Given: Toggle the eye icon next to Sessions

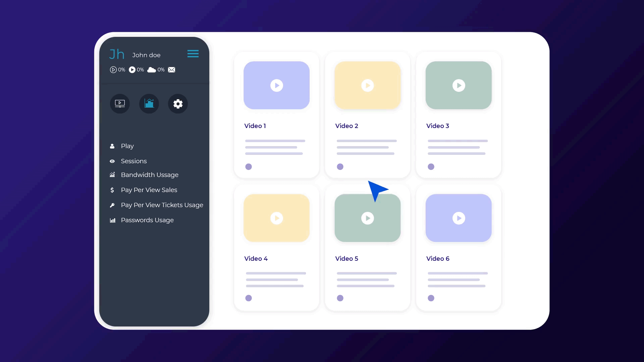Looking at the screenshot, I should (x=112, y=161).
